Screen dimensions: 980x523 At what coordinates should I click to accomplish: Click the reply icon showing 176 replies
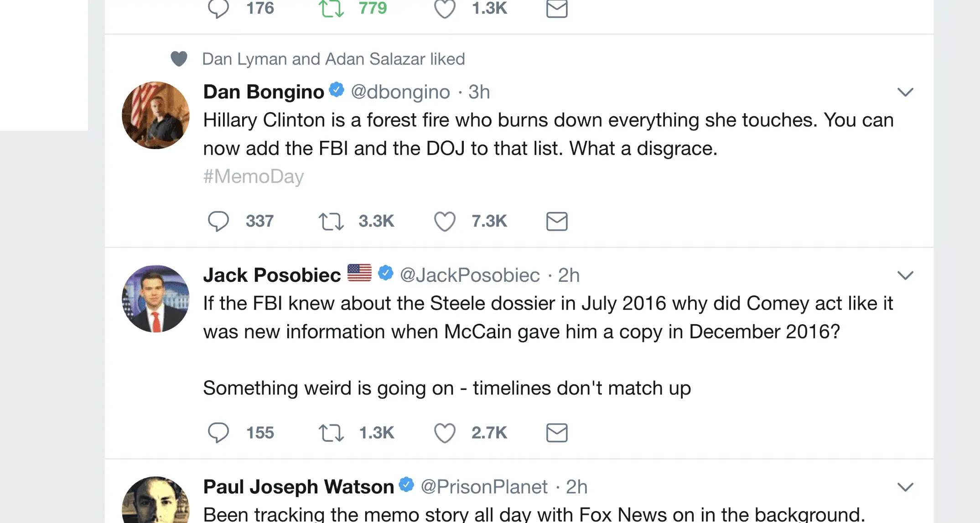click(x=218, y=9)
